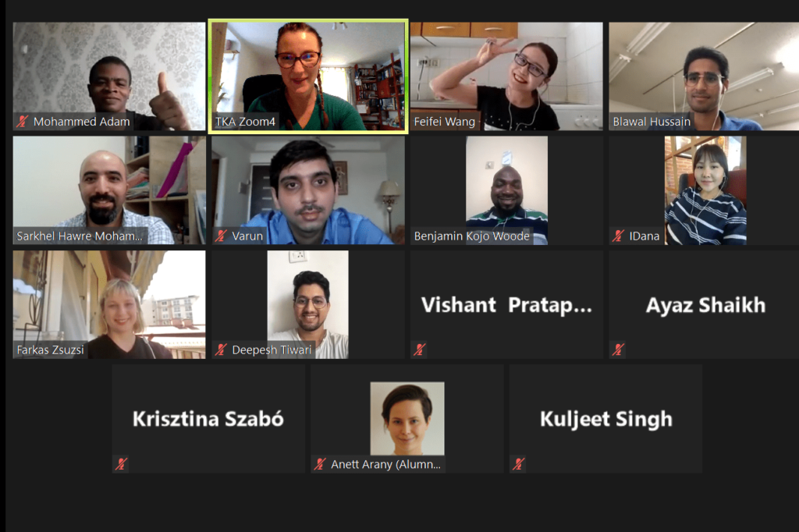Click the Krisztina Szabó name text
The image size is (799, 532).
coord(208,419)
